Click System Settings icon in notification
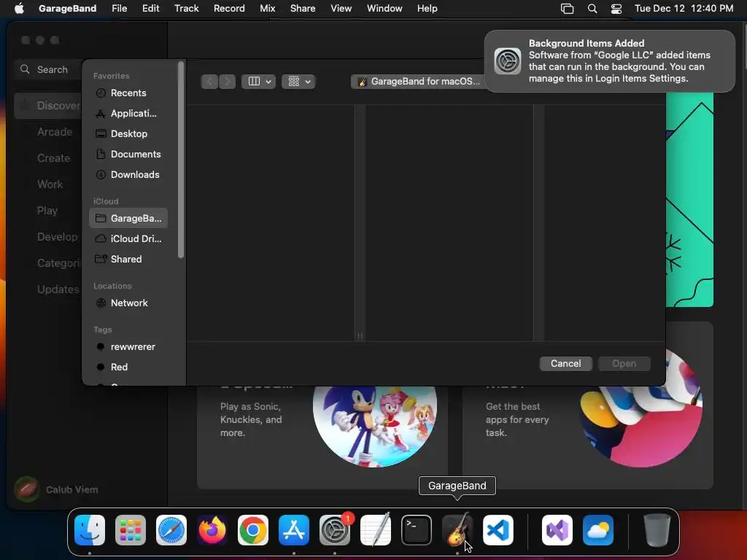Image resolution: width=747 pixels, height=560 pixels. 508,61
